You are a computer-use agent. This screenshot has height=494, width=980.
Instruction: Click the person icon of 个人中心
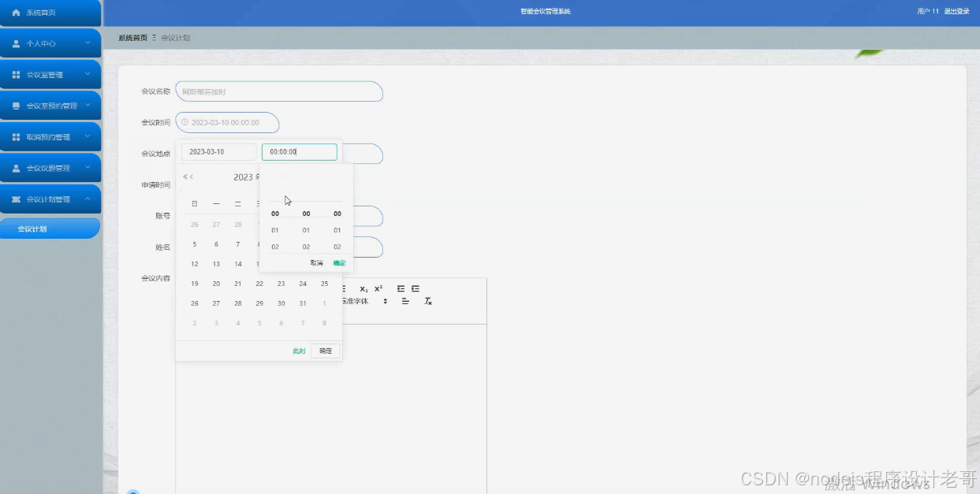click(x=16, y=43)
